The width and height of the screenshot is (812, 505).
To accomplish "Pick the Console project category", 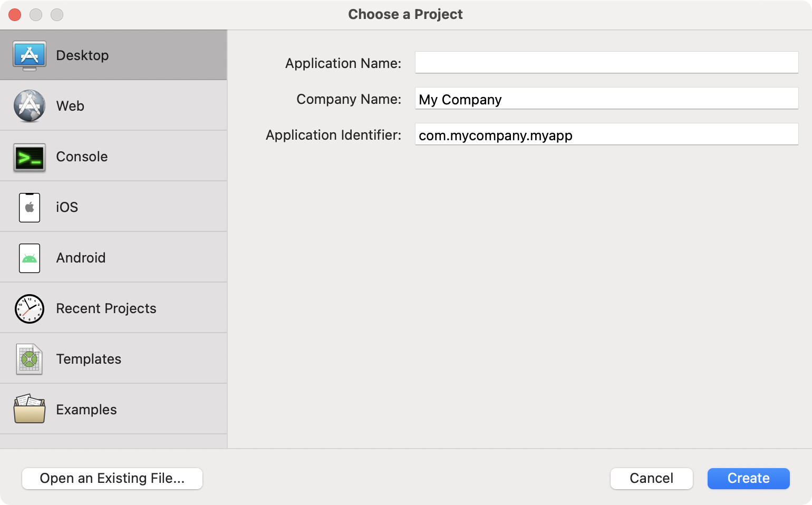I will click(x=82, y=157).
